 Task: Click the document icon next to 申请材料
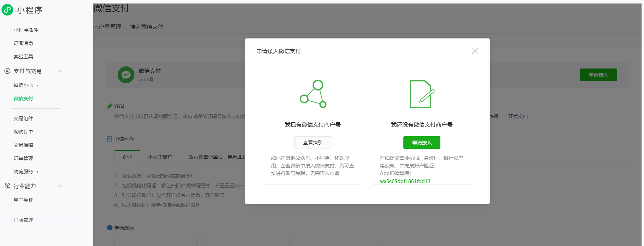(x=110, y=139)
